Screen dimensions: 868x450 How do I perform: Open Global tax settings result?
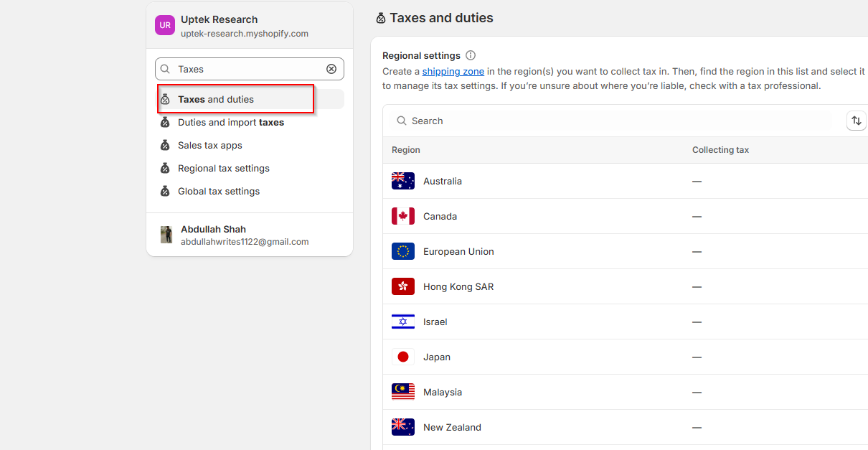coord(250,191)
